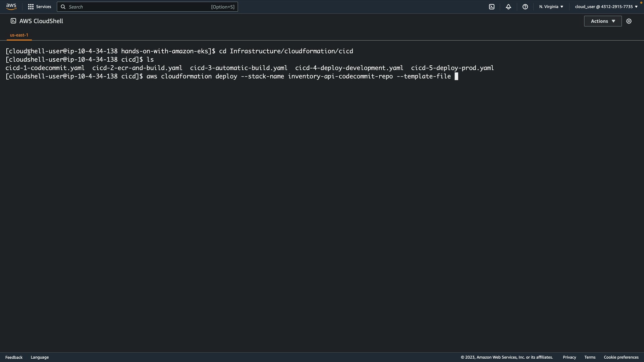
Task: Select the us-east-1 terminal tab
Action: pos(19,35)
